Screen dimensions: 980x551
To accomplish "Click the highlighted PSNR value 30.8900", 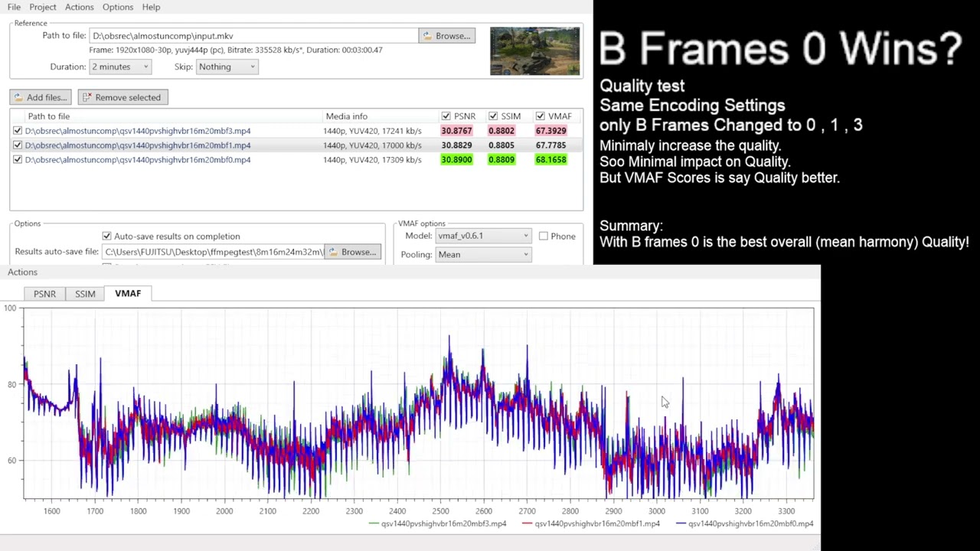I will [x=456, y=160].
